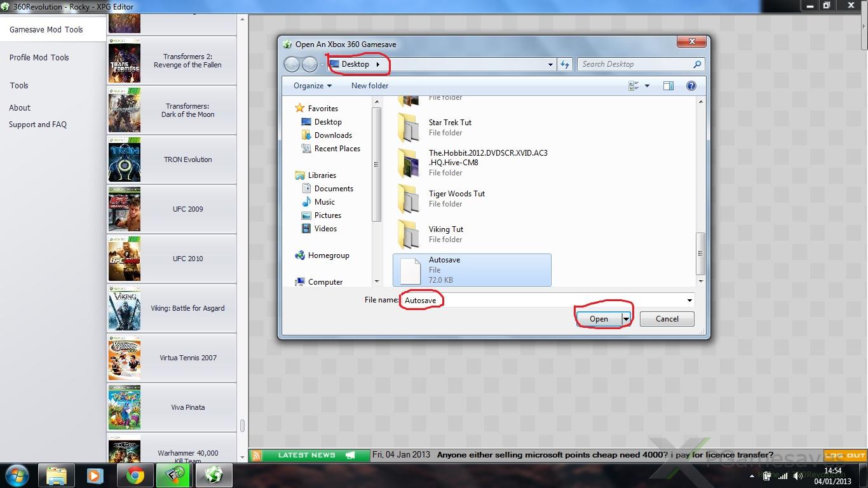Screen dimensions: 868x488
Task: Select Downloads in the Favorites tree
Action: click(333, 135)
